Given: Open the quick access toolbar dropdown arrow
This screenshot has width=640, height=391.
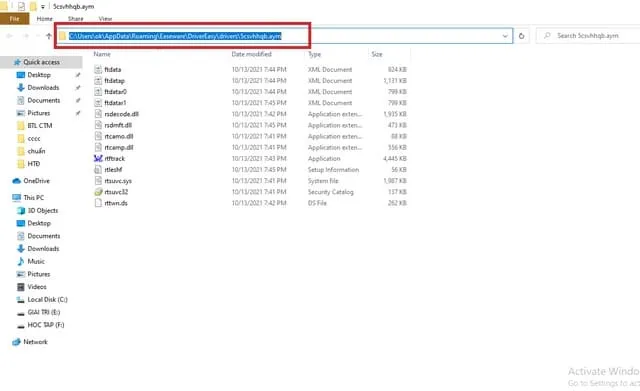Looking at the screenshot, I should 42,7.
